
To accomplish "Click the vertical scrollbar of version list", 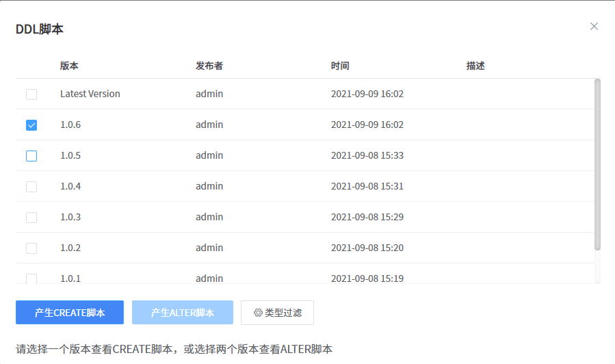I will click(597, 165).
